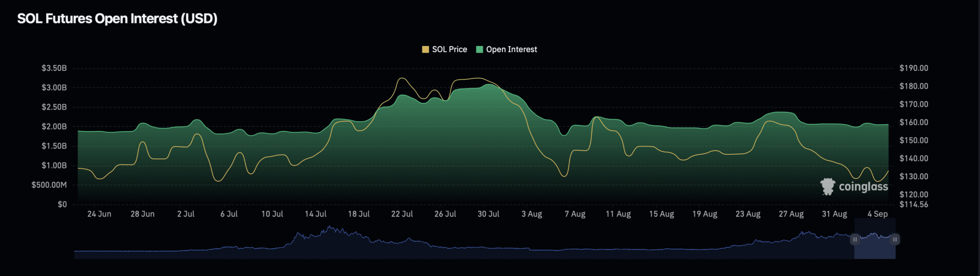
Task: Click the chart title SOL Futures Open Interest
Action: pos(117,19)
